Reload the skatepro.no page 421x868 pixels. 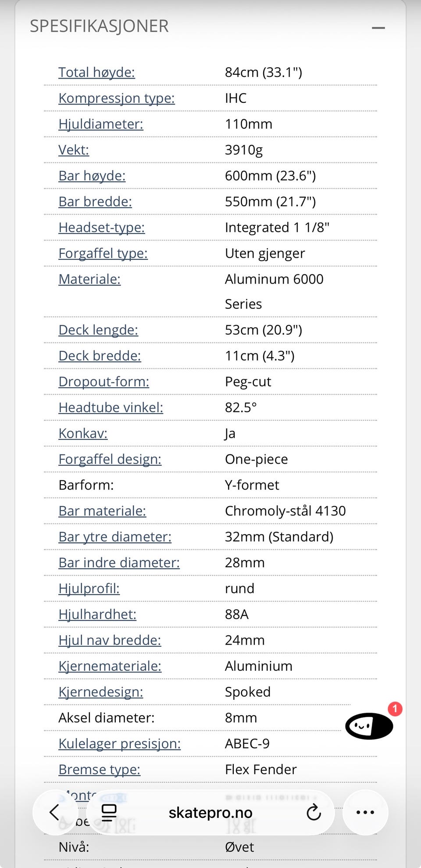pyautogui.click(x=314, y=812)
